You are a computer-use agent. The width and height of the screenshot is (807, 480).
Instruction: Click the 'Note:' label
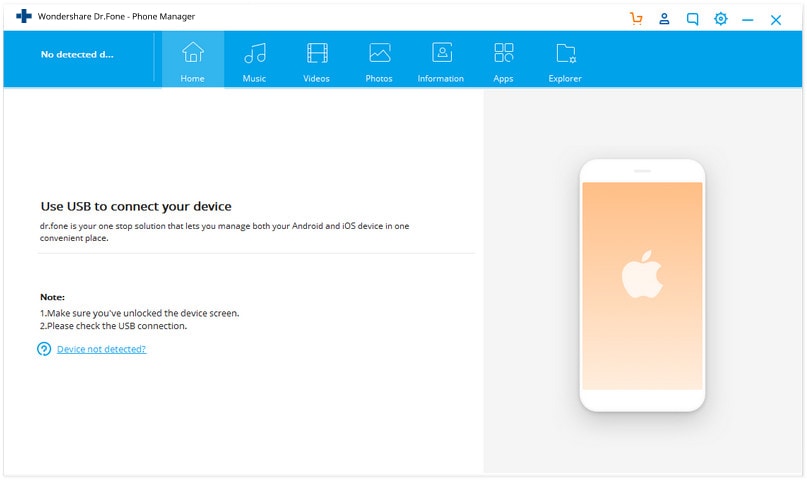[52, 297]
